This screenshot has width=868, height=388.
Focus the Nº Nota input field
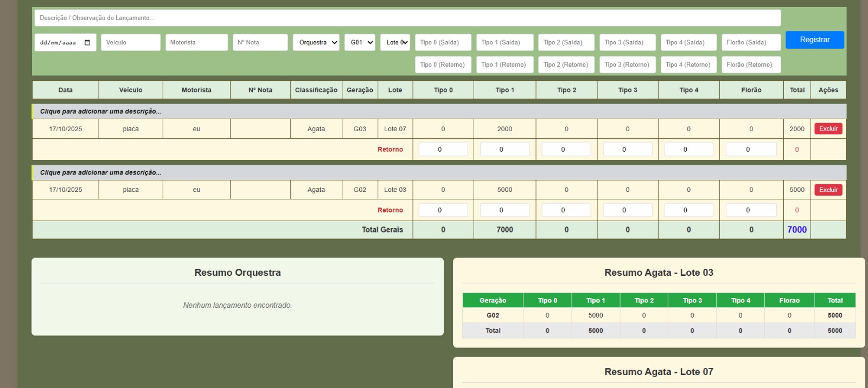point(260,42)
